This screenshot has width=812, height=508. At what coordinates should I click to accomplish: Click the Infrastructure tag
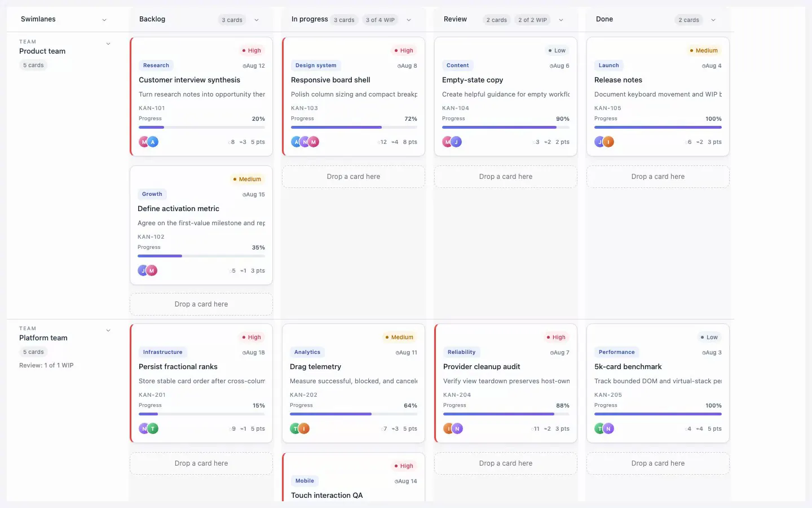pos(163,352)
